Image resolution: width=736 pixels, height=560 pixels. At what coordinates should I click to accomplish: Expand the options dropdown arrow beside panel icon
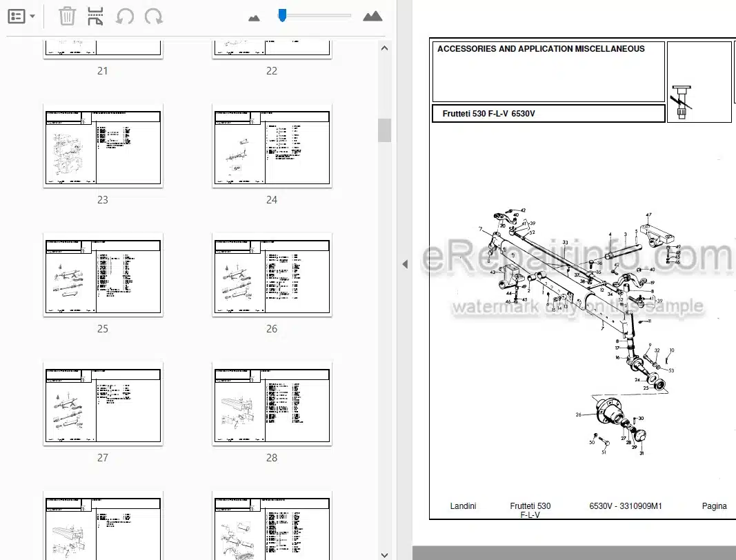pos(32,17)
